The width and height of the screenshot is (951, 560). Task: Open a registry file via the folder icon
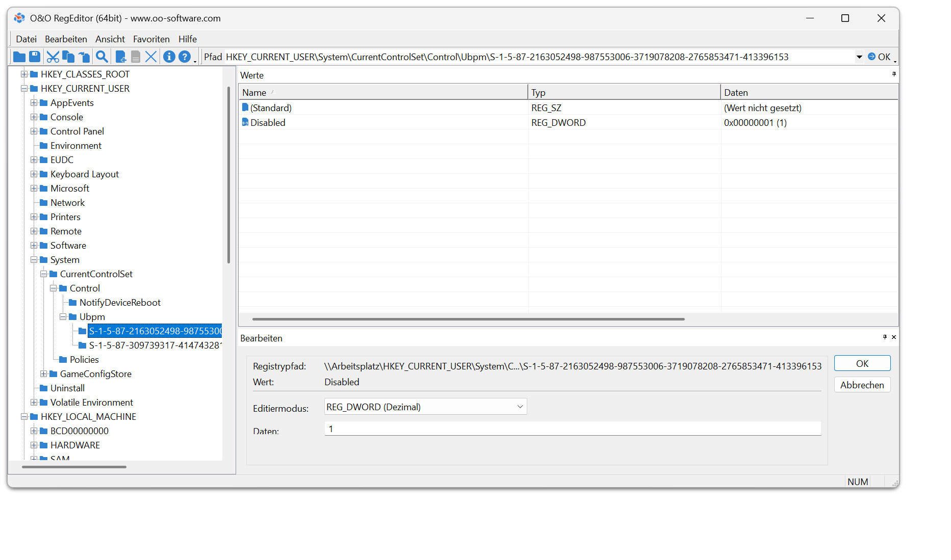[19, 57]
